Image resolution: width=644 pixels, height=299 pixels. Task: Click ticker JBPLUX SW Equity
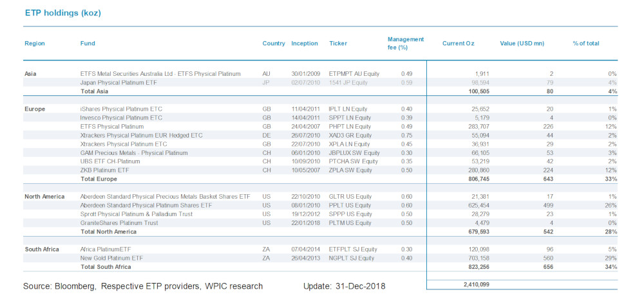point(354,152)
